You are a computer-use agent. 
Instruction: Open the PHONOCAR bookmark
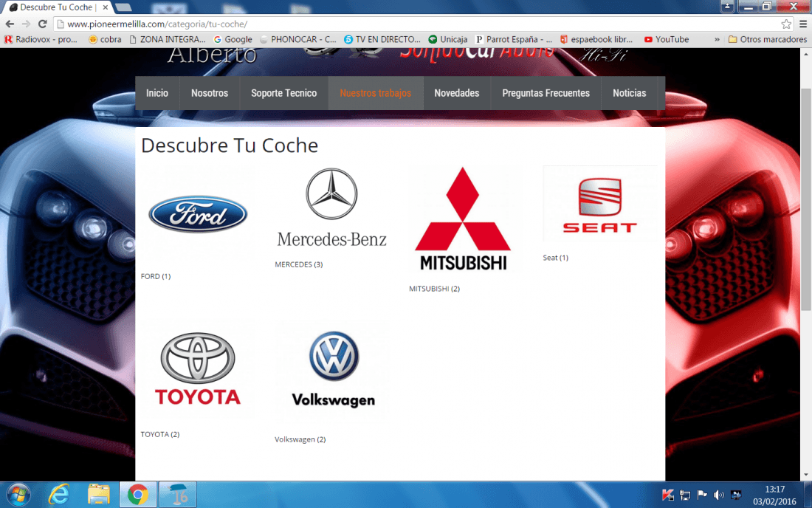(298, 39)
